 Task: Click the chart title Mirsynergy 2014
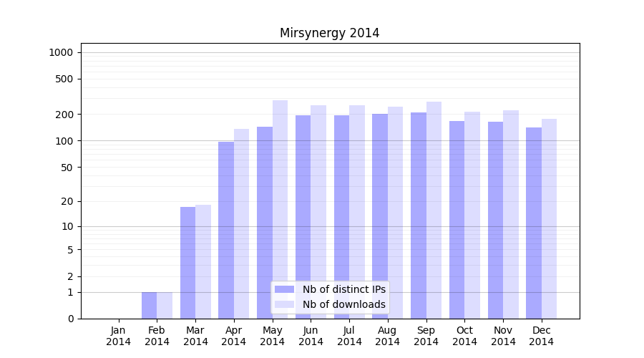pos(329,34)
